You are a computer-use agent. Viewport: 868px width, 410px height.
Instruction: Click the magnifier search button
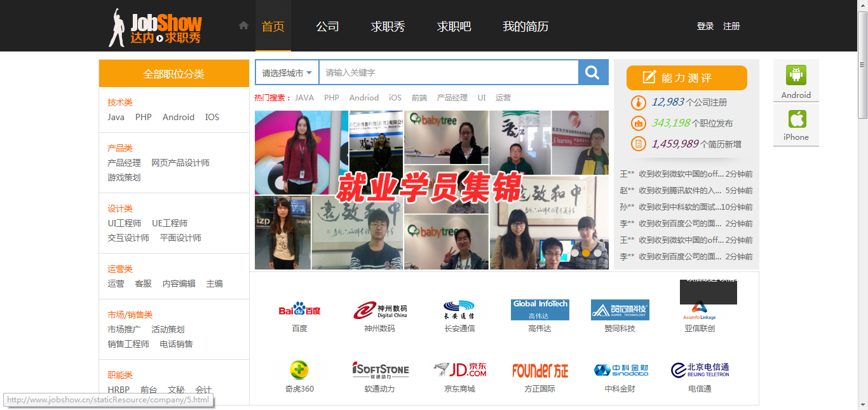coord(593,72)
